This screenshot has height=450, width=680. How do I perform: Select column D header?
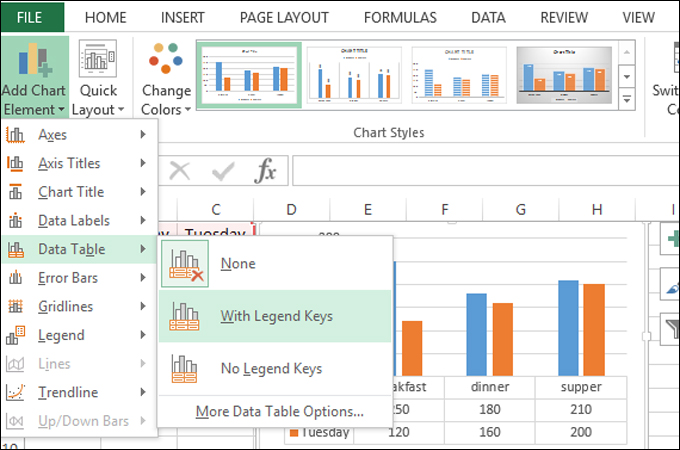point(291,210)
